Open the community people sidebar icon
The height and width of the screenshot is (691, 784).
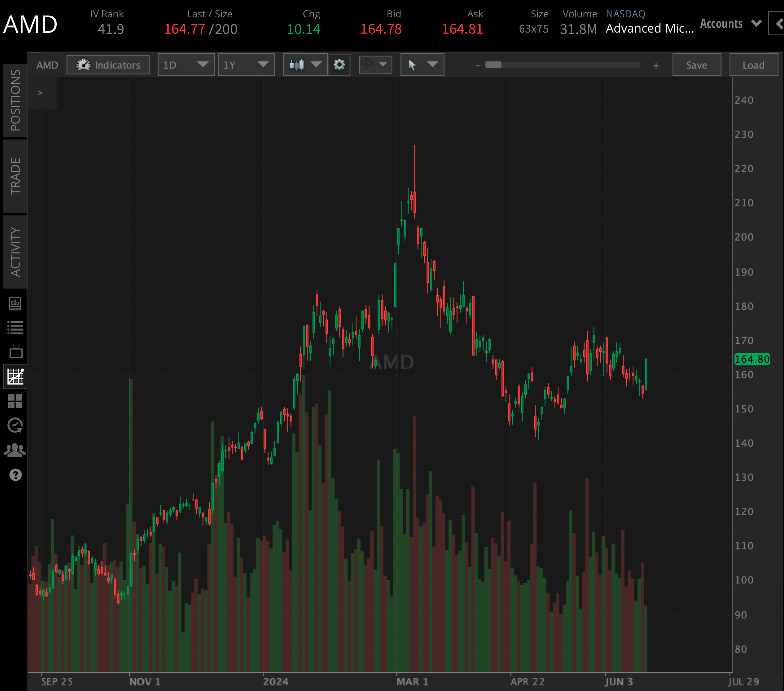click(x=15, y=450)
